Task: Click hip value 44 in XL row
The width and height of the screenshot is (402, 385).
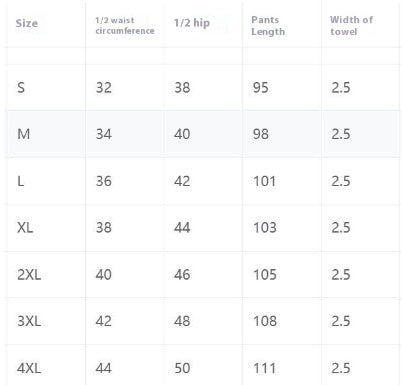Action: pos(182,228)
